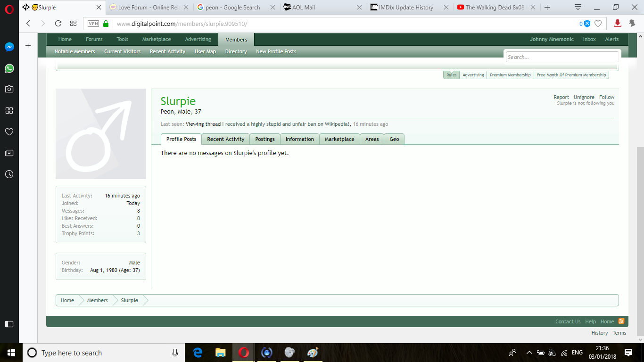Select the Postings profile tab
This screenshot has height=362, width=644.
click(x=265, y=139)
